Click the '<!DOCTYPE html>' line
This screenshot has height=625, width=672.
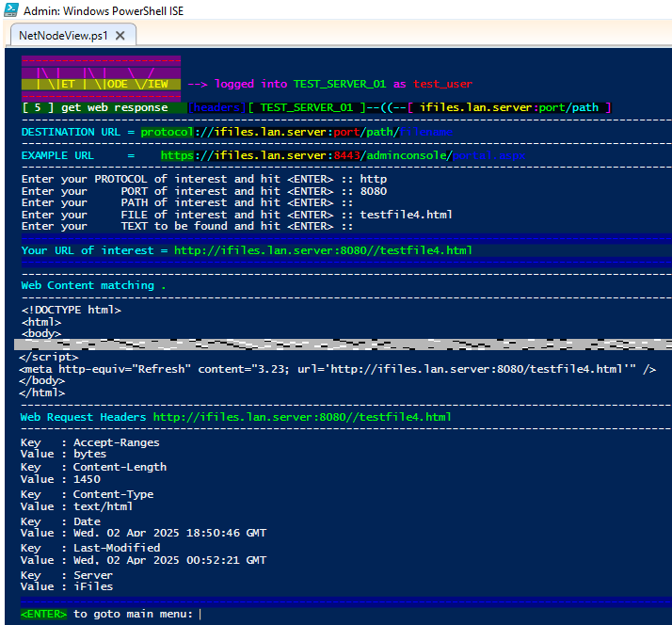pyautogui.click(x=72, y=310)
